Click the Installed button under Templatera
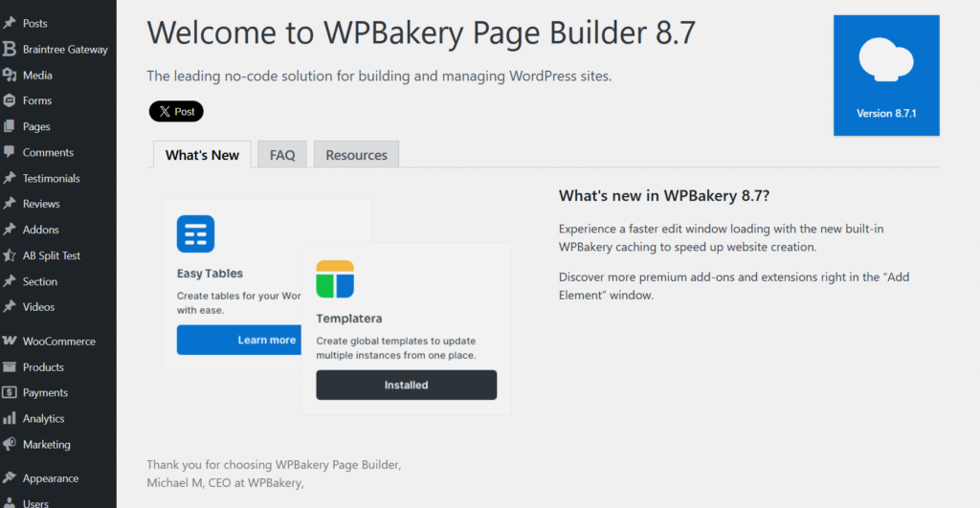This screenshot has height=508, width=980. point(406,385)
